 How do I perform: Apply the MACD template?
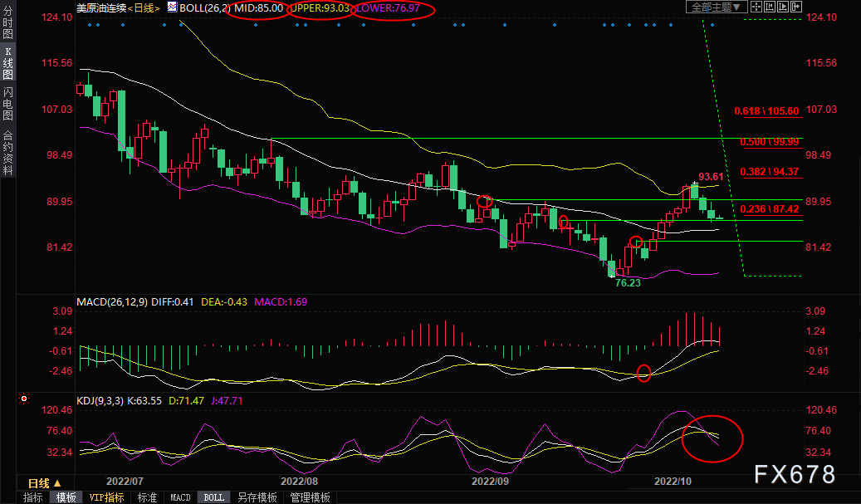click(180, 497)
